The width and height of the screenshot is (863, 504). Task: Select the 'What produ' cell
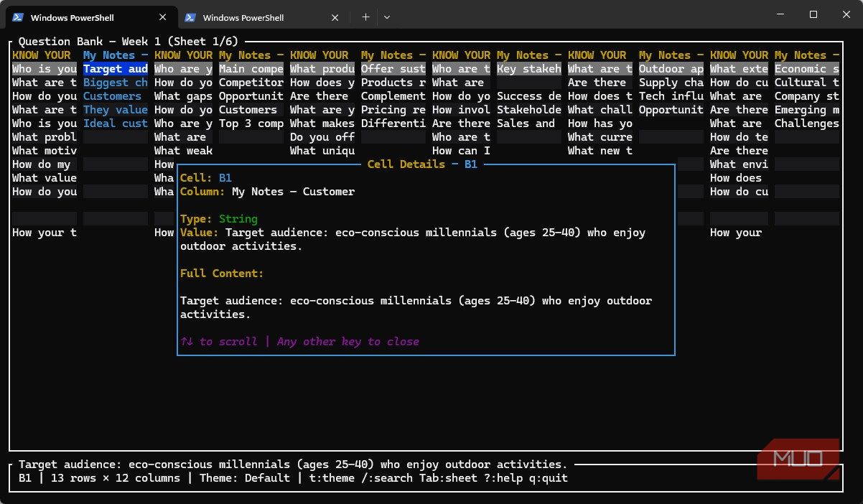tap(322, 69)
